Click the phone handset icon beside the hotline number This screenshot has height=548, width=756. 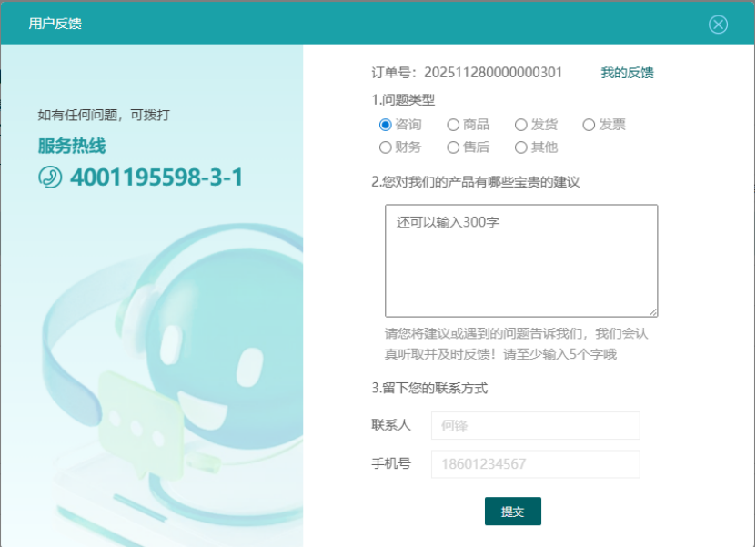tap(50, 177)
